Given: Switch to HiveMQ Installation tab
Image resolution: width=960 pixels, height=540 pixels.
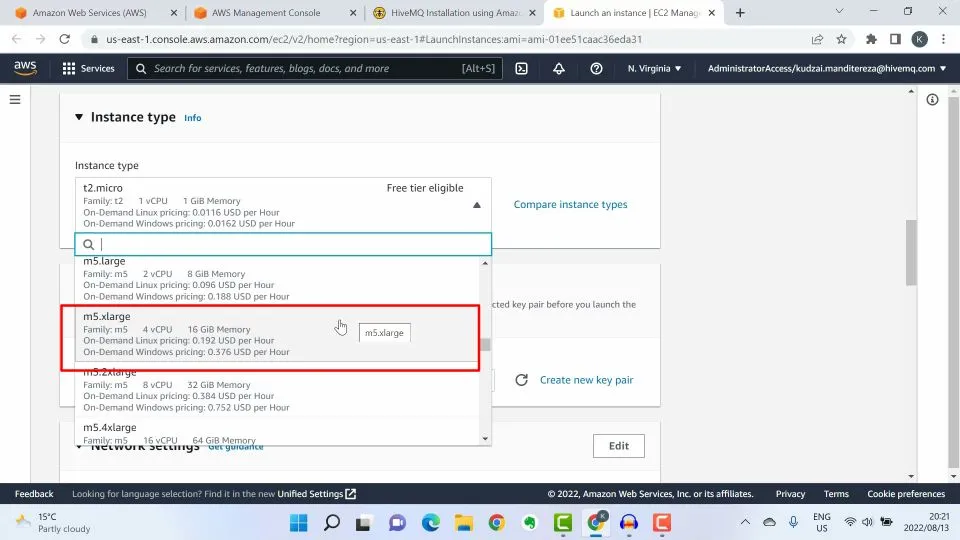Looking at the screenshot, I should point(455,13).
